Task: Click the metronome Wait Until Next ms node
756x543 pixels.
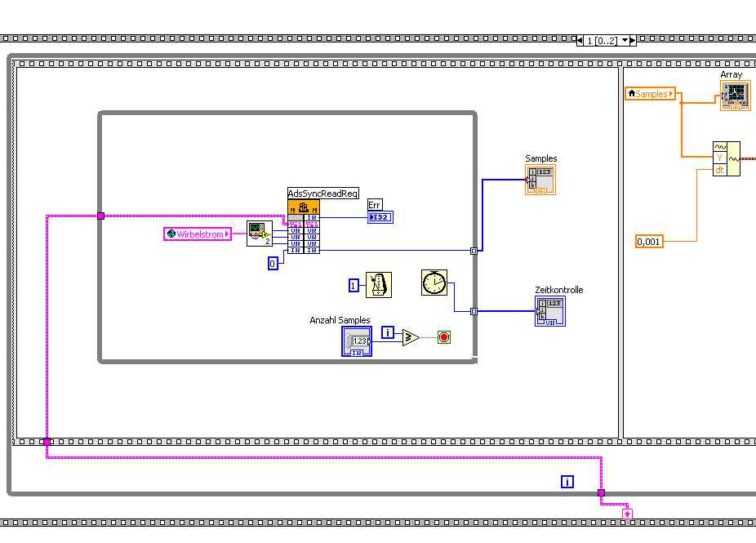Action: click(379, 285)
